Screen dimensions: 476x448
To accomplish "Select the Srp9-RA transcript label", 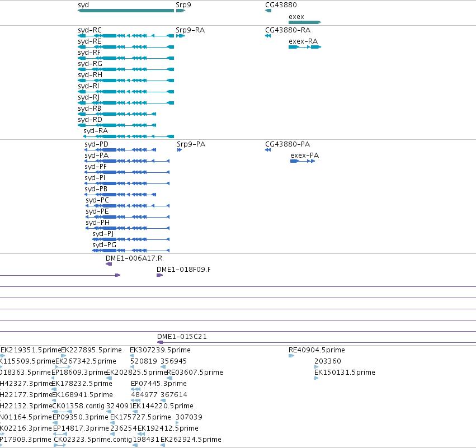I will point(190,30).
